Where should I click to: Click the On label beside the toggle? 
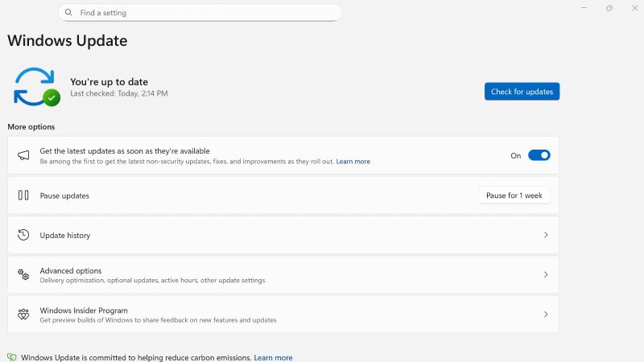(515, 155)
